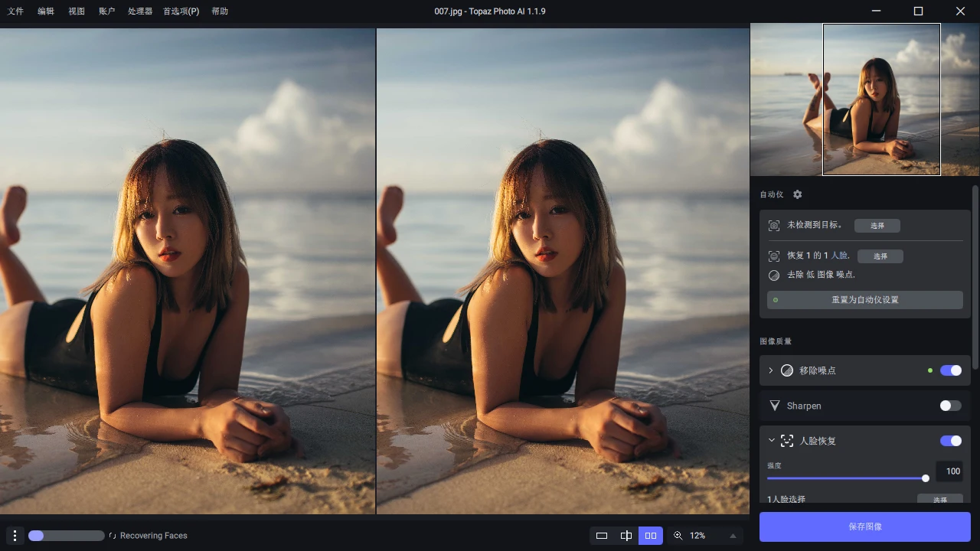Open the zoom percentage dropdown

(733, 536)
